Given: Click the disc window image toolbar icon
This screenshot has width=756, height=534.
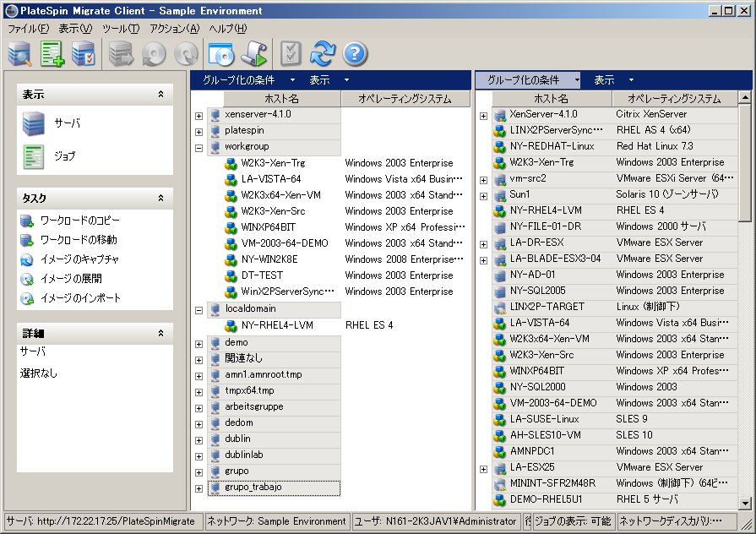Looking at the screenshot, I should pyautogui.click(x=220, y=54).
